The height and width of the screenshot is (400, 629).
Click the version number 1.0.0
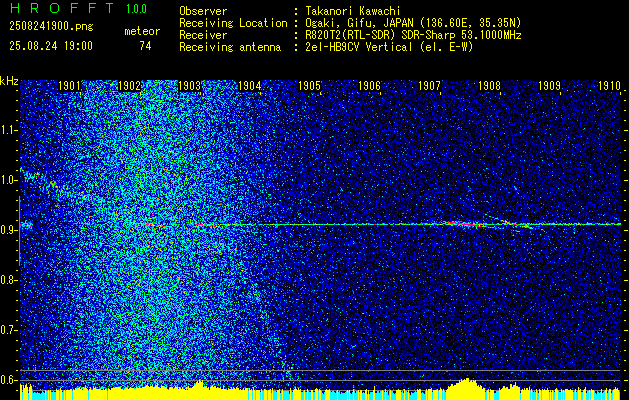(136, 8)
